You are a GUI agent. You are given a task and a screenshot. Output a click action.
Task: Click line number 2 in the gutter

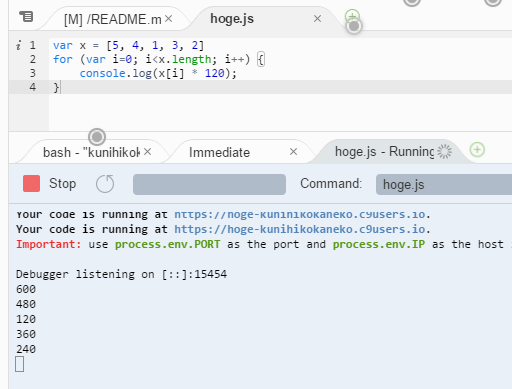click(32, 59)
